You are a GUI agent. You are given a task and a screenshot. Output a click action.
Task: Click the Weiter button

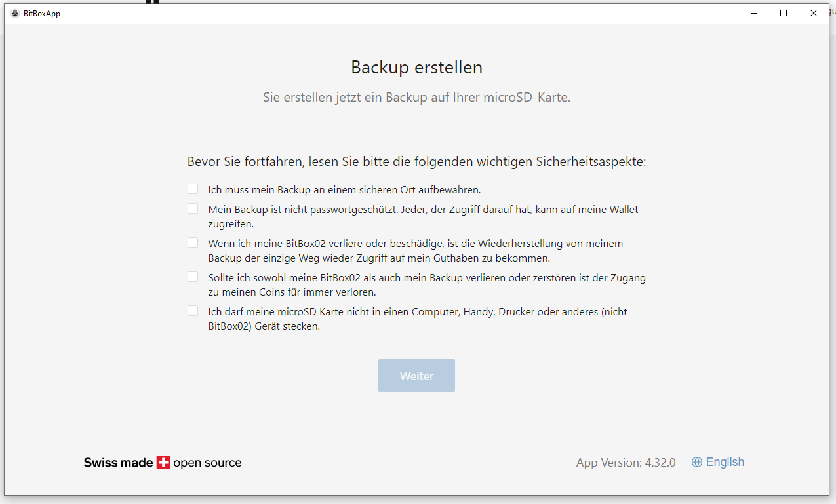[416, 376]
